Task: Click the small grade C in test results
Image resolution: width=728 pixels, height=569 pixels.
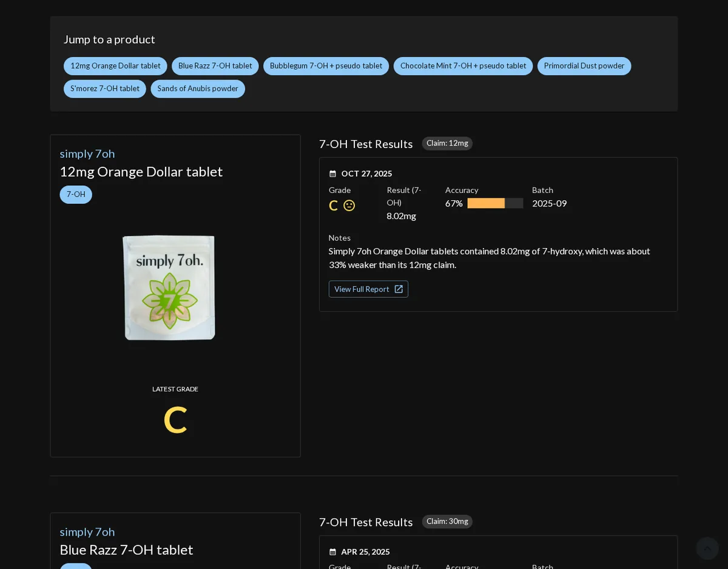Action: [333, 206]
